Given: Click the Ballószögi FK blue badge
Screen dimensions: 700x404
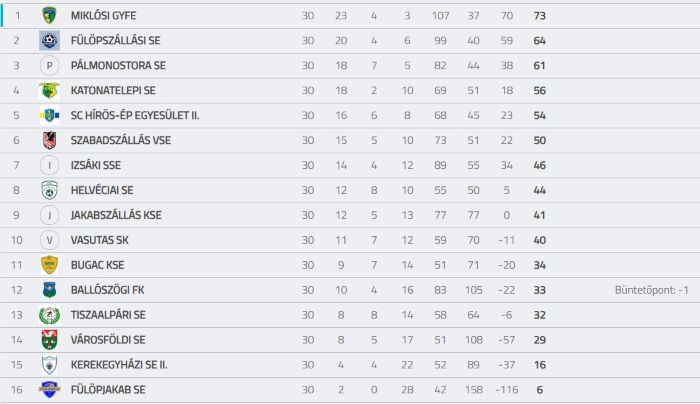Looking at the screenshot, I should point(49,290).
